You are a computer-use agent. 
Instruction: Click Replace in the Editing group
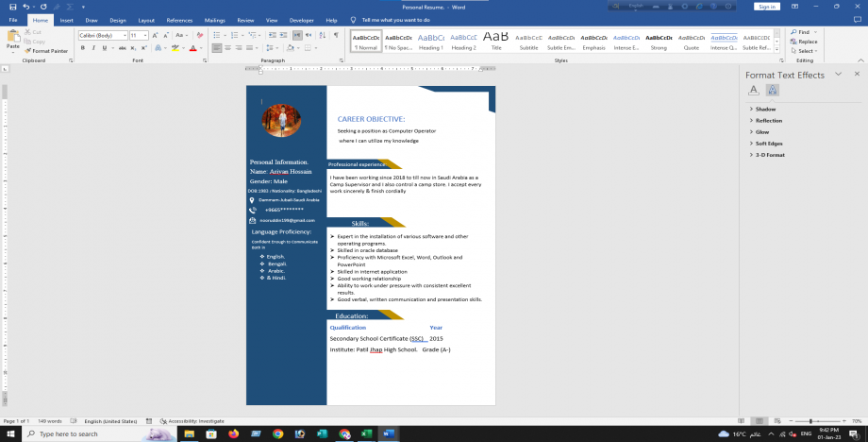pyautogui.click(x=807, y=42)
